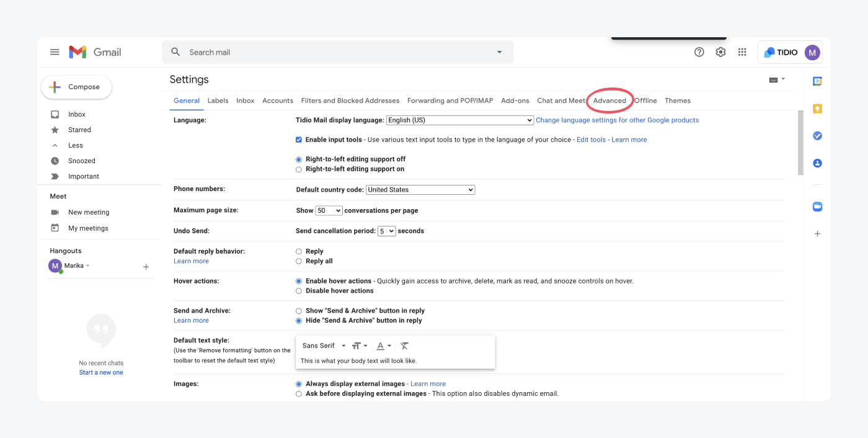868x438 pixels.
Task: Open the Sans Serif font dropdown
Action: (322, 346)
